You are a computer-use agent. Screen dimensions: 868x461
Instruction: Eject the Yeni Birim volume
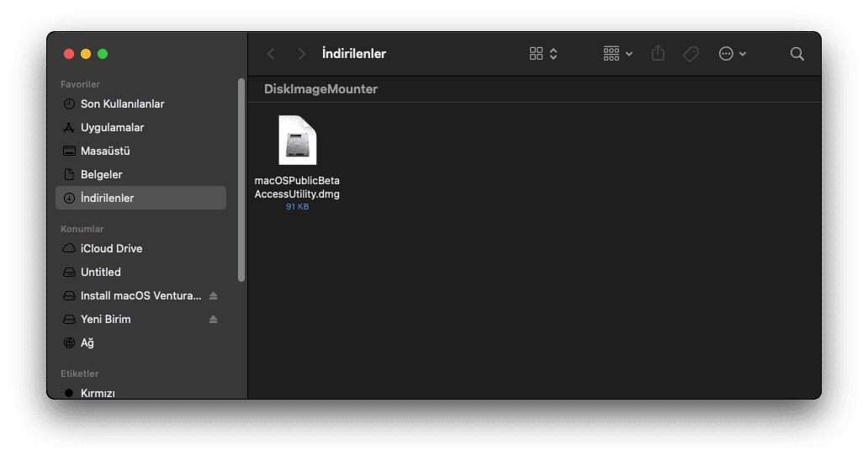click(x=213, y=320)
